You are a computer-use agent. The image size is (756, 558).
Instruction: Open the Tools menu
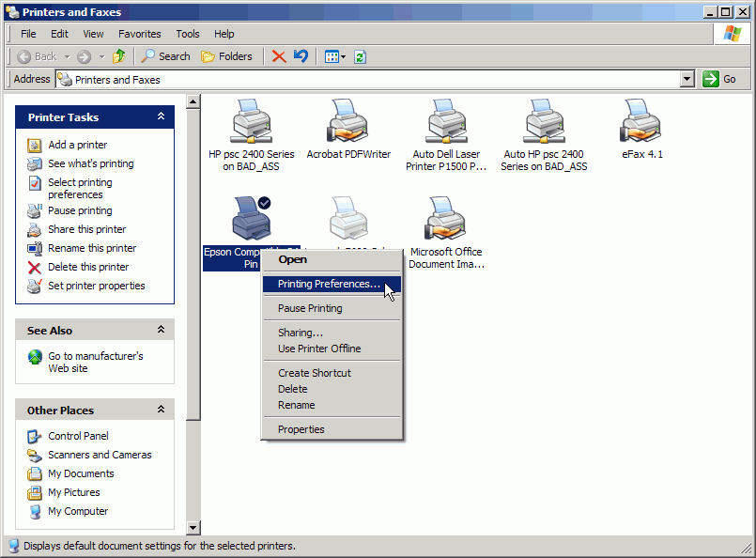tap(188, 34)
